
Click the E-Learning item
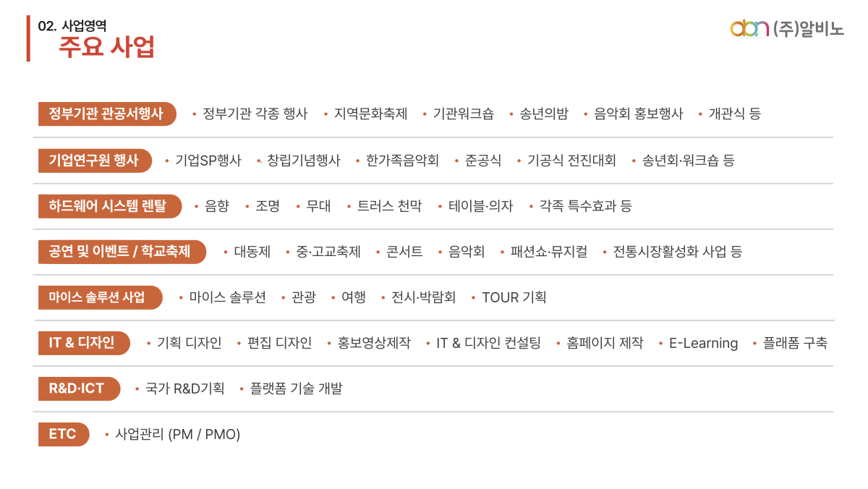click(x=703, y=343)
